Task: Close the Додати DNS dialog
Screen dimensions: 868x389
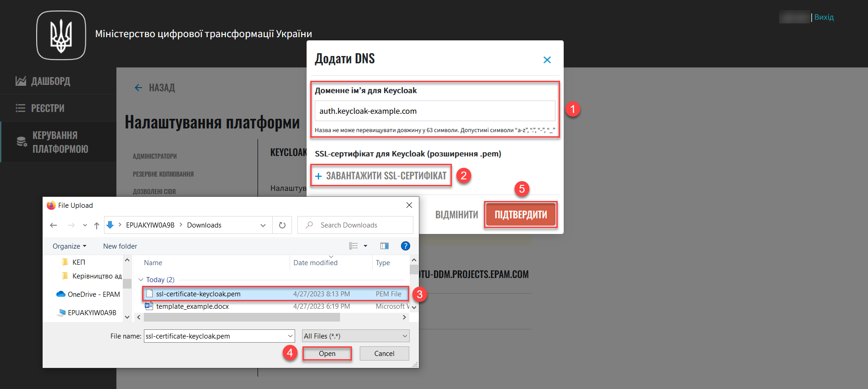Action: (547, 60)
